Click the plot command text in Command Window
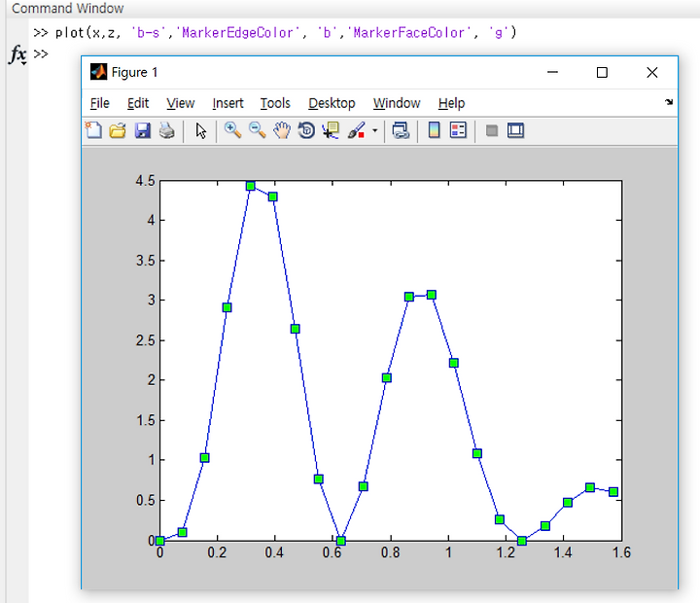 click(x=286, y=33)
